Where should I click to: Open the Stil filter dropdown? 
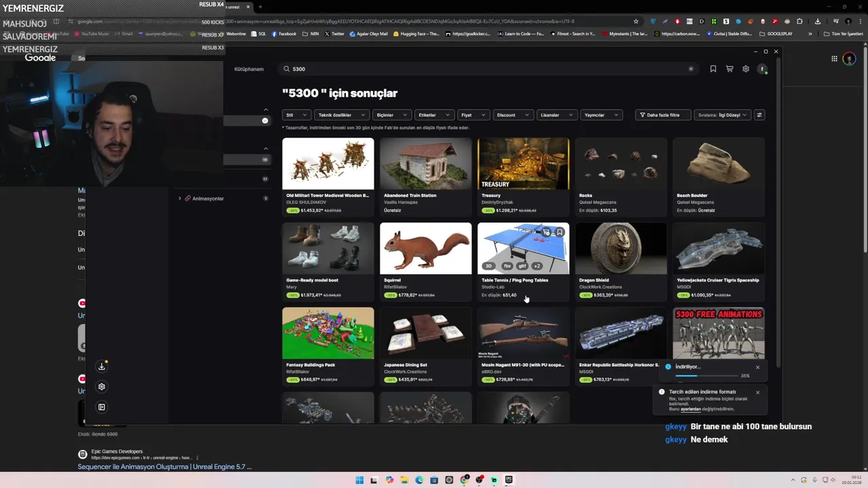[296, 115]
